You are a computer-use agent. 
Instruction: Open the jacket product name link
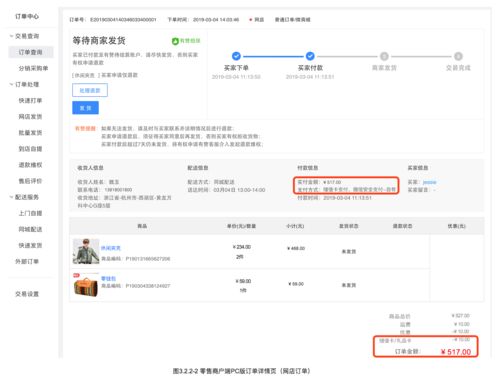(111, 248)
